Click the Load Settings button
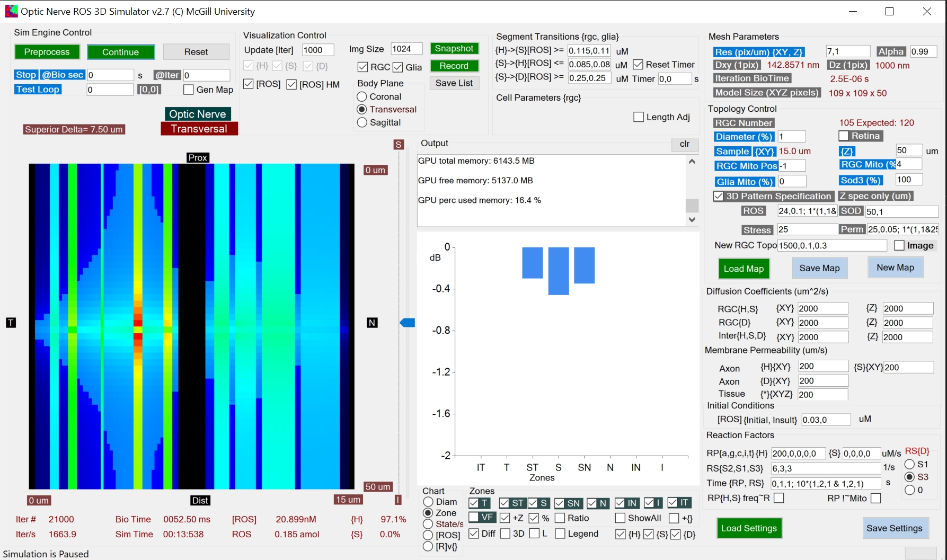Screen dimensions: 947x560 [x=749, y=528]
